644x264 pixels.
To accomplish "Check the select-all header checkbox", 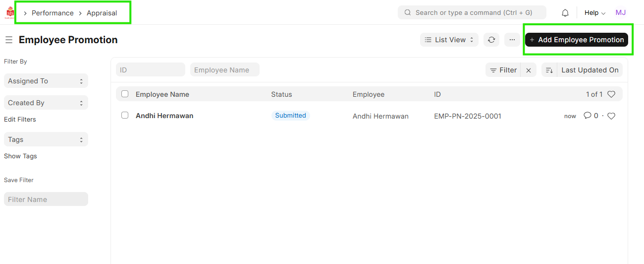I will [x=125, y=94].
